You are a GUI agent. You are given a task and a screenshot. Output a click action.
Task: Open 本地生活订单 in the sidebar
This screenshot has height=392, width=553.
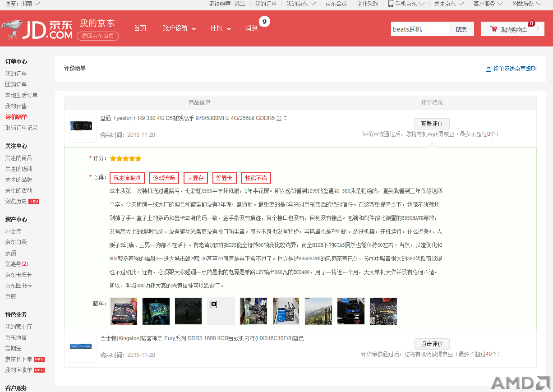click(x=21, y=95)
